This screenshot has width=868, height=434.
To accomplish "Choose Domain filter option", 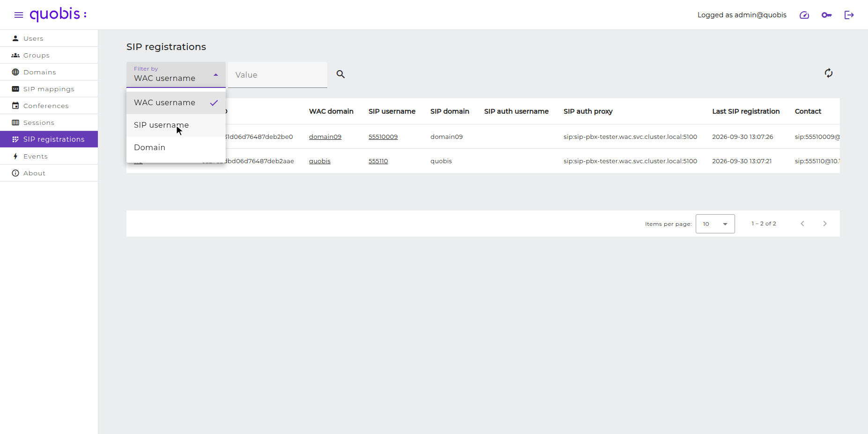I will 176,148.
